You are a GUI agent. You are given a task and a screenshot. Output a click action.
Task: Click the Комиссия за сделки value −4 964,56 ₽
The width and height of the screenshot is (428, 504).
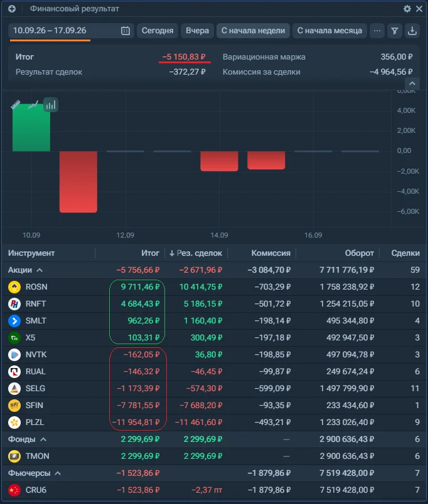click(391, 71)
